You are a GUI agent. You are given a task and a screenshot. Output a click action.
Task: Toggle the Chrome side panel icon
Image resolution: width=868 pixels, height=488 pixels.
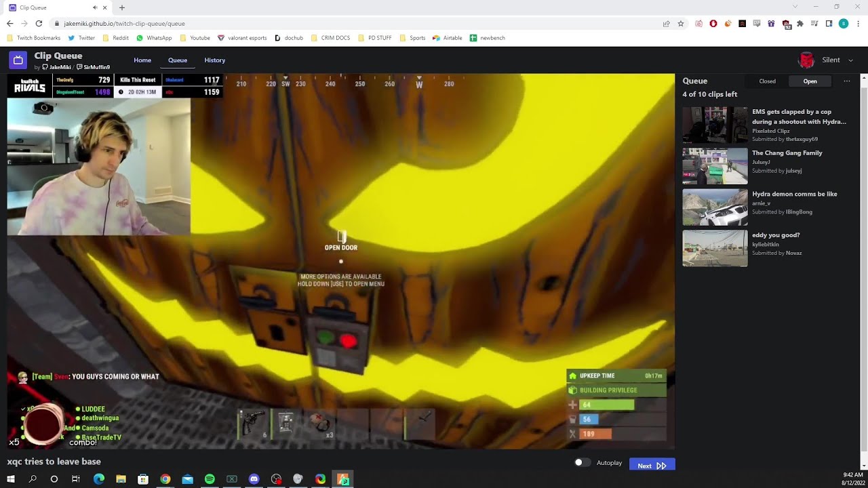tap(829, 24)
